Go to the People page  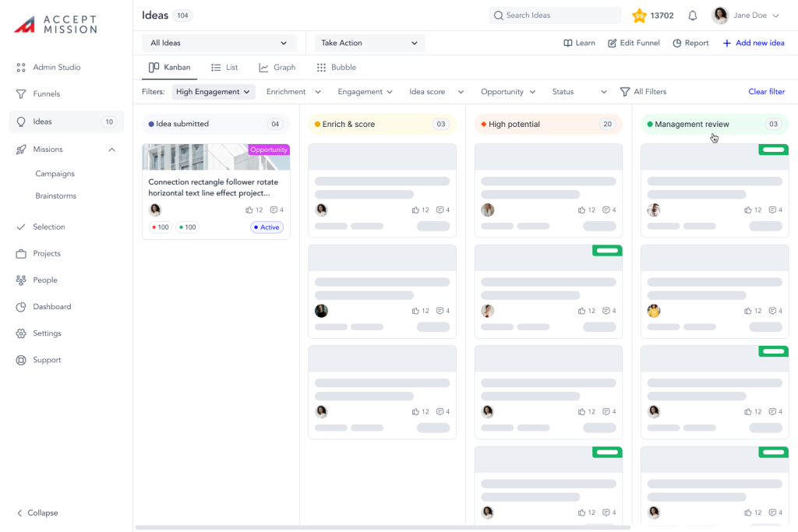44,280
